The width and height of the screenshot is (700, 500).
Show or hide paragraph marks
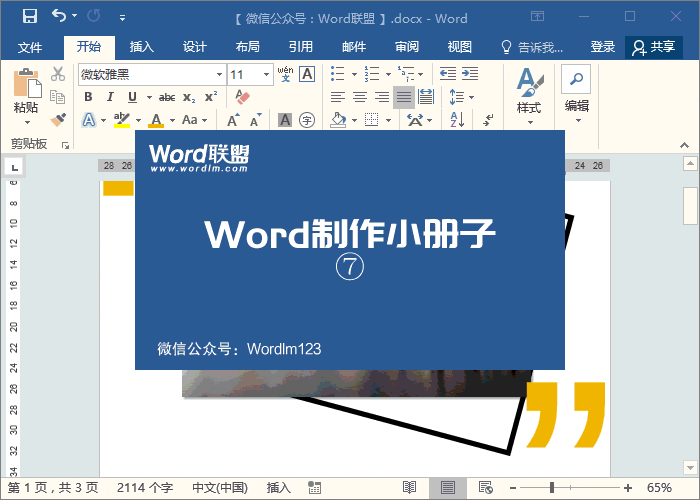[x=488, y=120]
